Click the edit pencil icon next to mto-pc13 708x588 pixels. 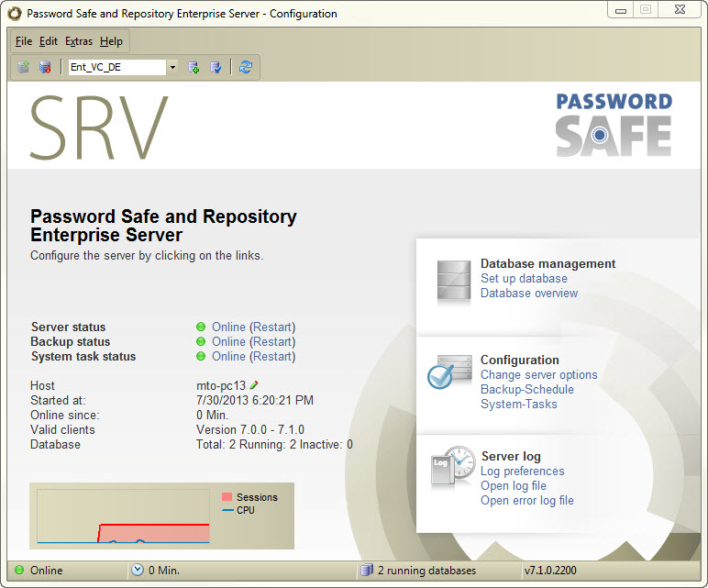point(254,384)
